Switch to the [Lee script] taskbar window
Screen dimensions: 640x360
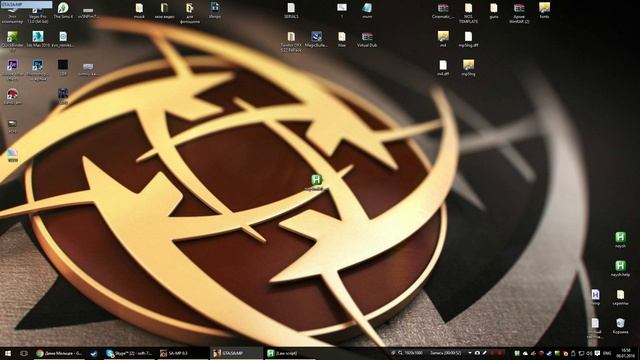[289, 353]
